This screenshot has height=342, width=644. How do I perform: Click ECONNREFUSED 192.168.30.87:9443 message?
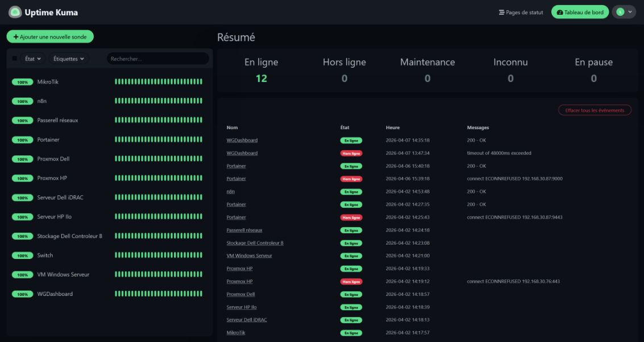(x=514, y=217)
